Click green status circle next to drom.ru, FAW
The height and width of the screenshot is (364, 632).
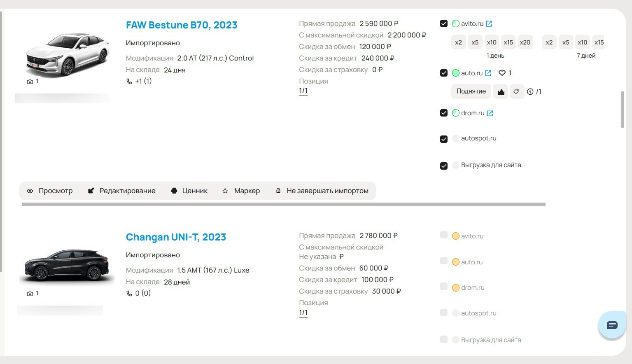pyautogui.click(x=455, y=113)
